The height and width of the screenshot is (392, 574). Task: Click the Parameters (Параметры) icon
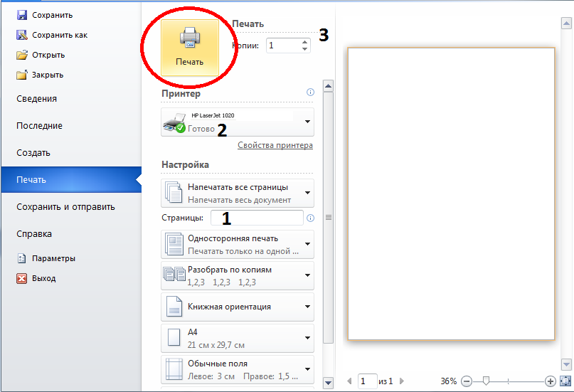pos(22,258)
